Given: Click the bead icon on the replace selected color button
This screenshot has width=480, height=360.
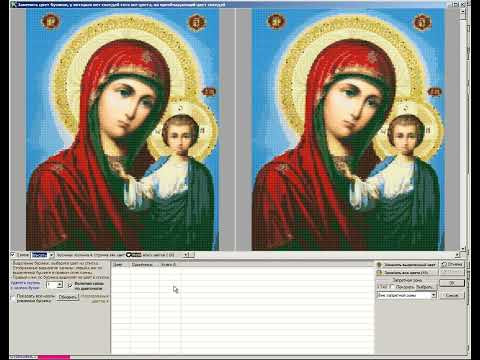Looking at the screenshot, I should (x=379, y=265).
